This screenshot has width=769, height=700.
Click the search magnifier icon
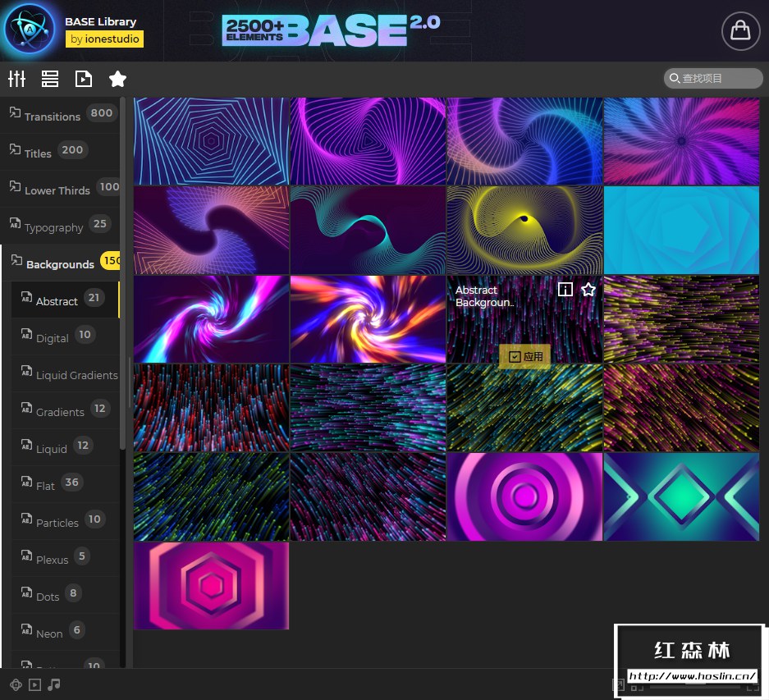click(675, 78)
